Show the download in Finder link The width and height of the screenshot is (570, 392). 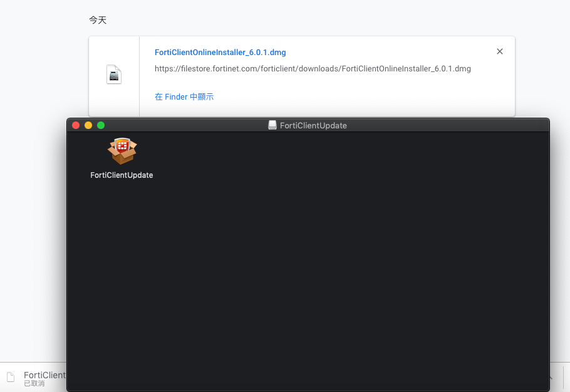184,96
